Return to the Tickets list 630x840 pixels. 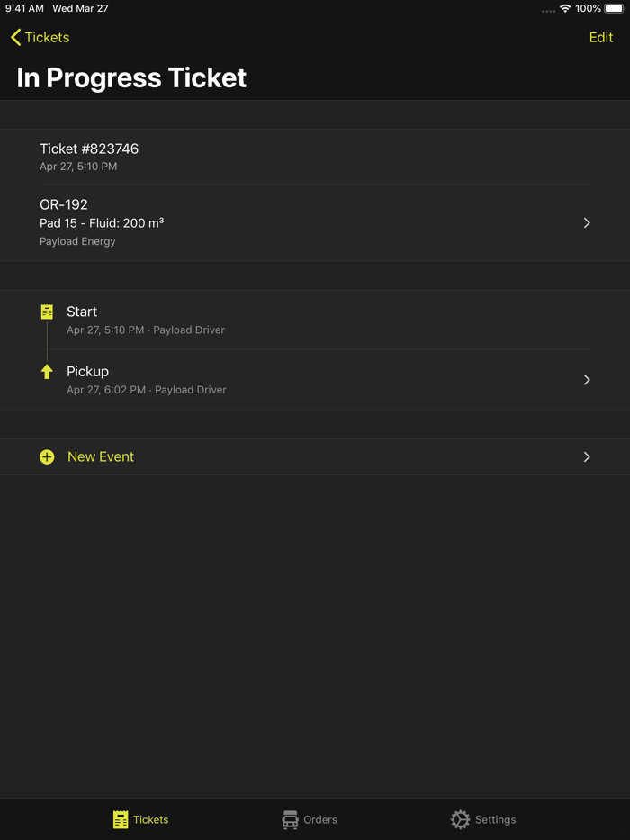(40, 37)
